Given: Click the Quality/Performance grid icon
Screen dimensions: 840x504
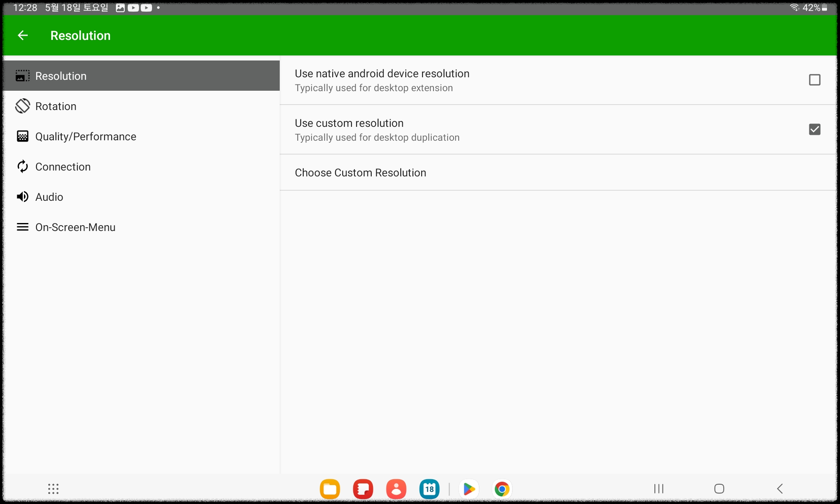Looking at the screenshot, I should 23,136.
